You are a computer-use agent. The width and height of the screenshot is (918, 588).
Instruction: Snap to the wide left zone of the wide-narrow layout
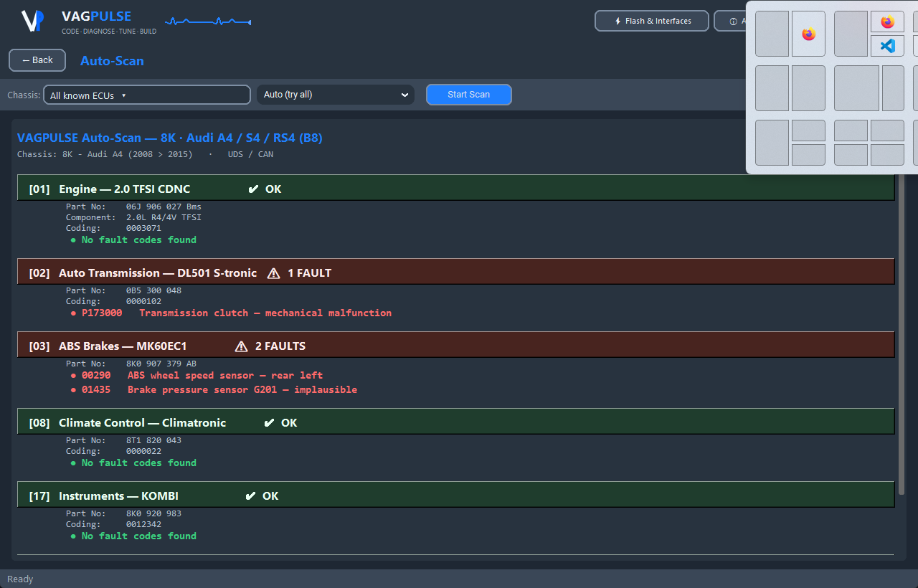click(857, 88)
